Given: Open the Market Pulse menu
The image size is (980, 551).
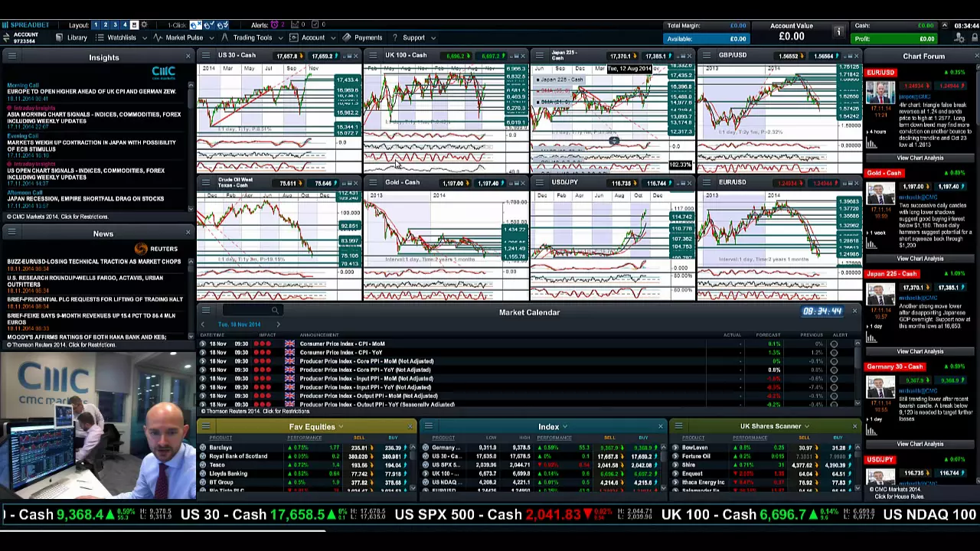Looking at the screenshot, I should point(184,37).
